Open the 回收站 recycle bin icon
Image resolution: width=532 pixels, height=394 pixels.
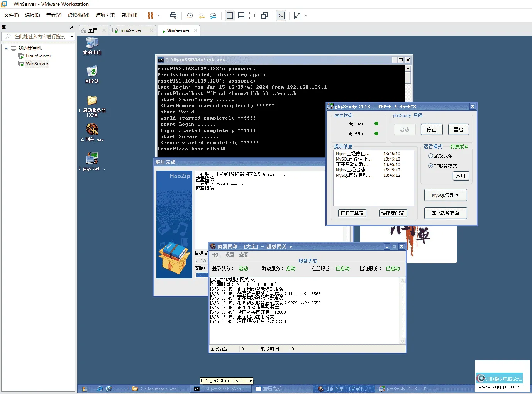tap(92, 71)
